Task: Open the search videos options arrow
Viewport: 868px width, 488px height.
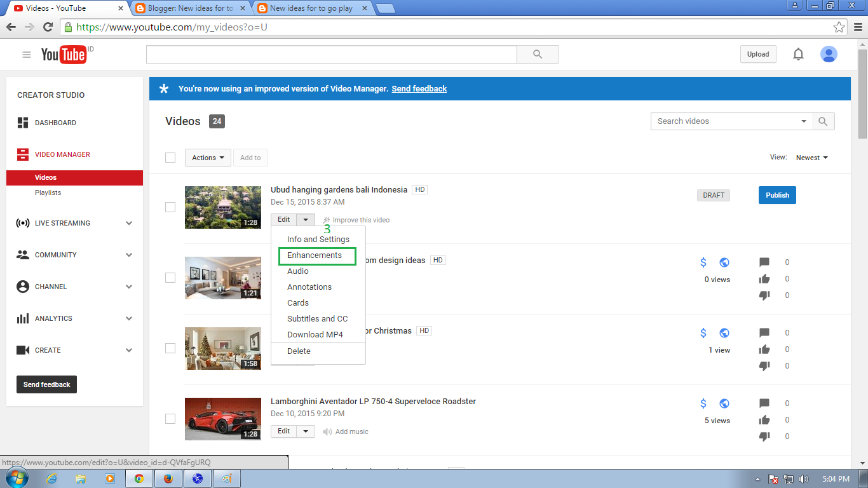Action: pos(804,121)
